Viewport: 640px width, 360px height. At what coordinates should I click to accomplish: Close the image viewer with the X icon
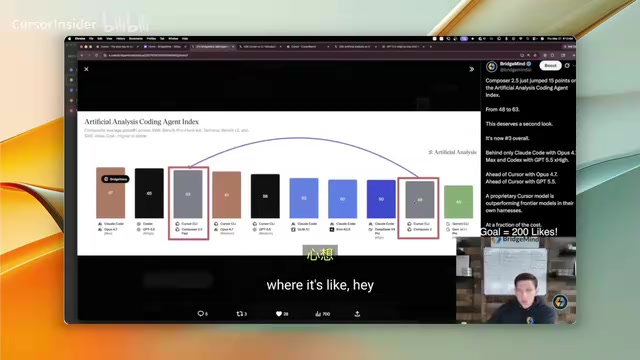(86, 69)
